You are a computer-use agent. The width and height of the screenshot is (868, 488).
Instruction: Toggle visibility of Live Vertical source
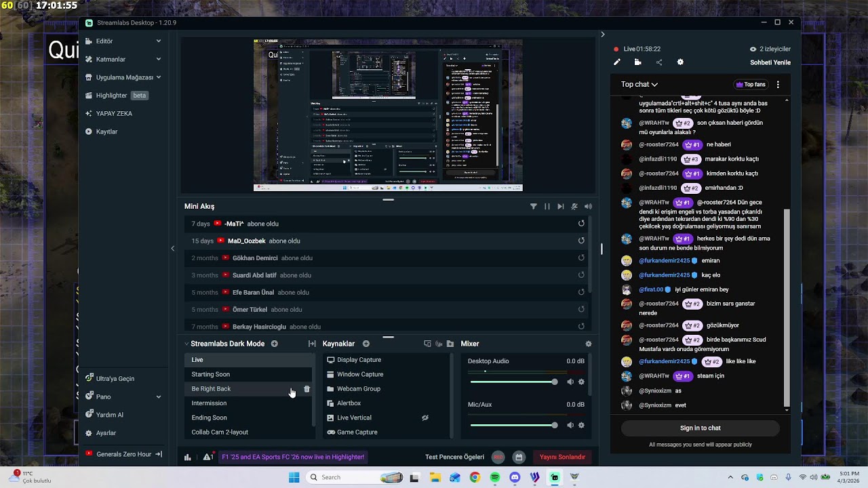click(x=425, y=418)
